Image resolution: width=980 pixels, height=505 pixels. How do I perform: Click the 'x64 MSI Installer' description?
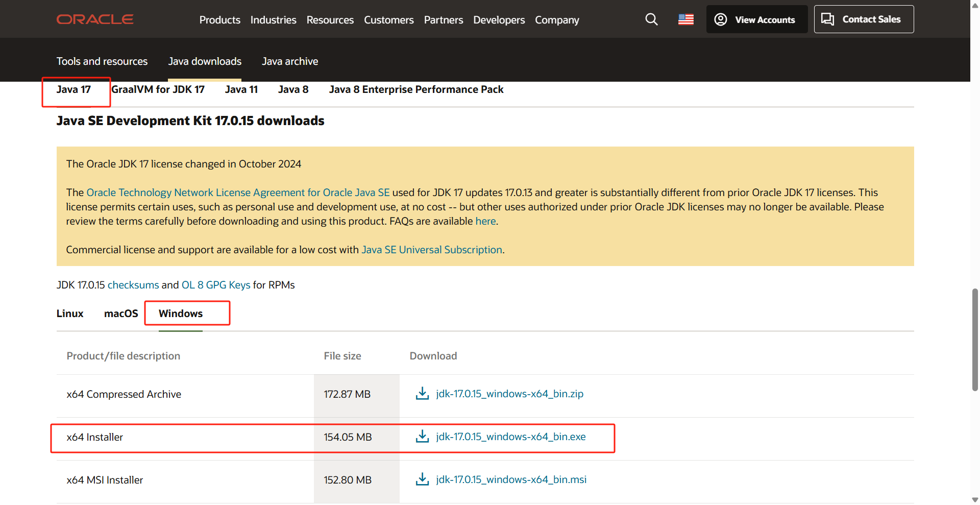(x=105, y=480)
